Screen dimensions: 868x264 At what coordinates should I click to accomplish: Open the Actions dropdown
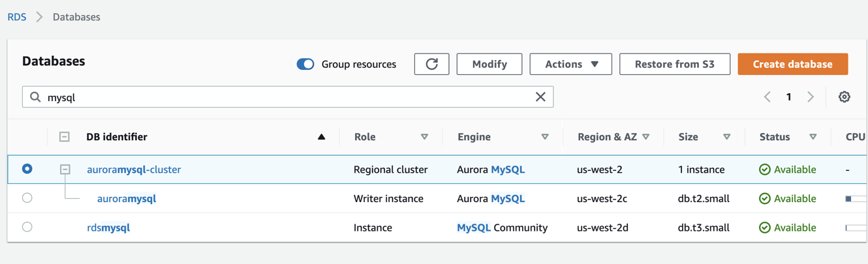click(x=571, y=64)
